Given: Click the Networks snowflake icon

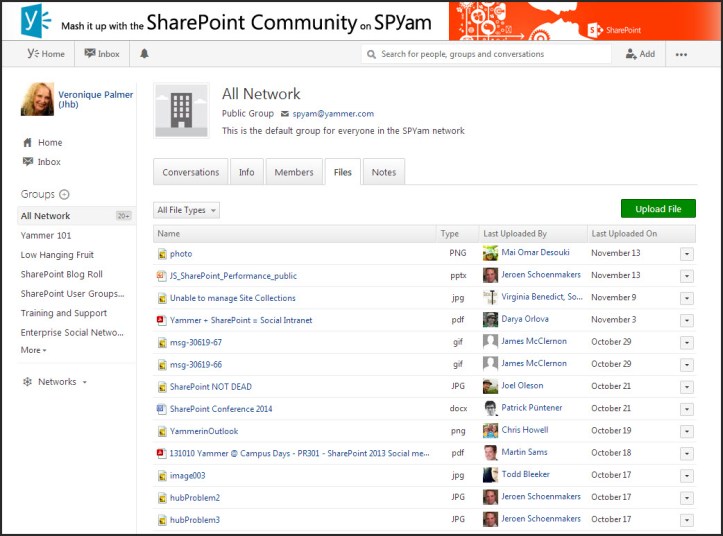Looking at the screenshot, I should (28, 381).
